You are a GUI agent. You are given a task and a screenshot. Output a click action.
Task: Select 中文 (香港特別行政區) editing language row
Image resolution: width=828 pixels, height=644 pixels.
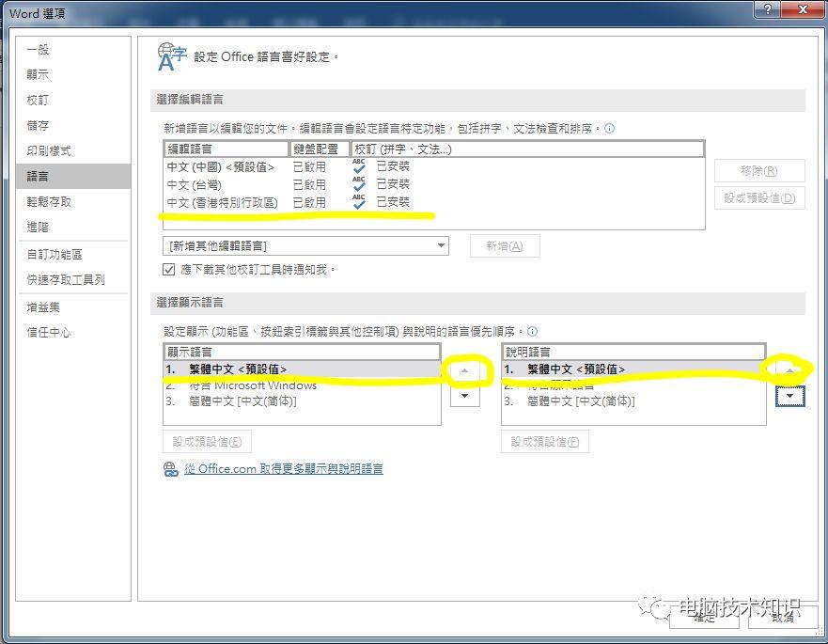[433, 203]
